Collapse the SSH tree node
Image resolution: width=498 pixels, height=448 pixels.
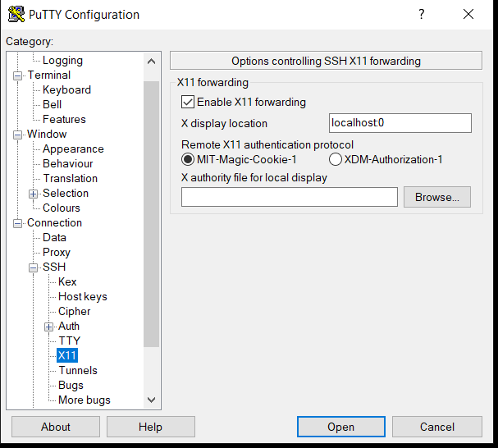[x=34, y=267]
